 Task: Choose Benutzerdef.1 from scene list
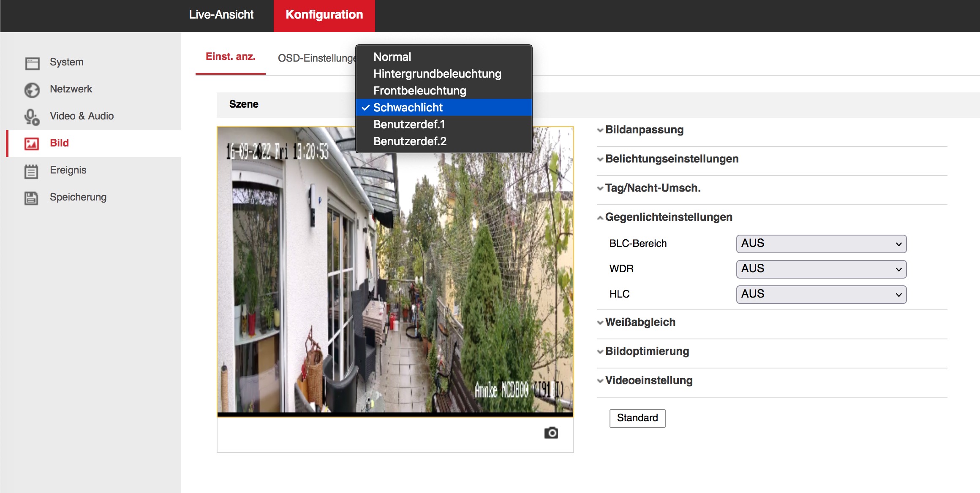coord(409,125)
